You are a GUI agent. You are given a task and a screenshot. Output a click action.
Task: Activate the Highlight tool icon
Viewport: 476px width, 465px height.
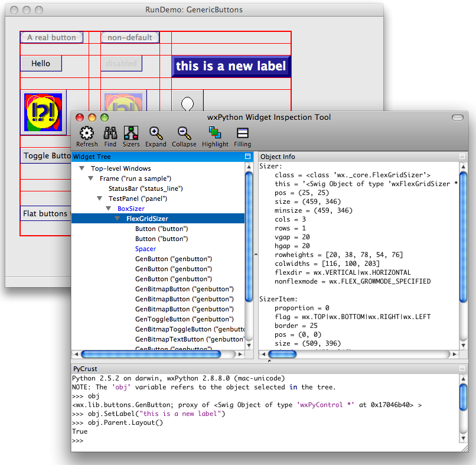[x=215, y=134]
